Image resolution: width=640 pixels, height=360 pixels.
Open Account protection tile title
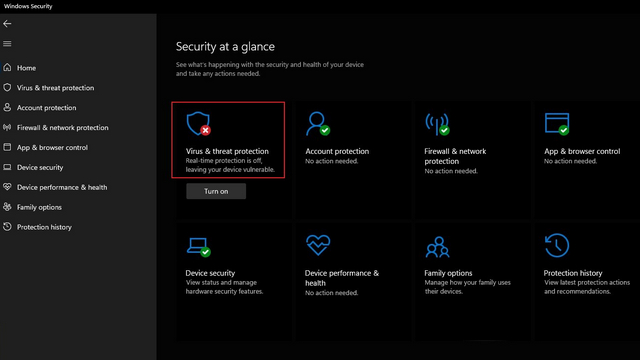pyautogui.click(x=337, y=151)
